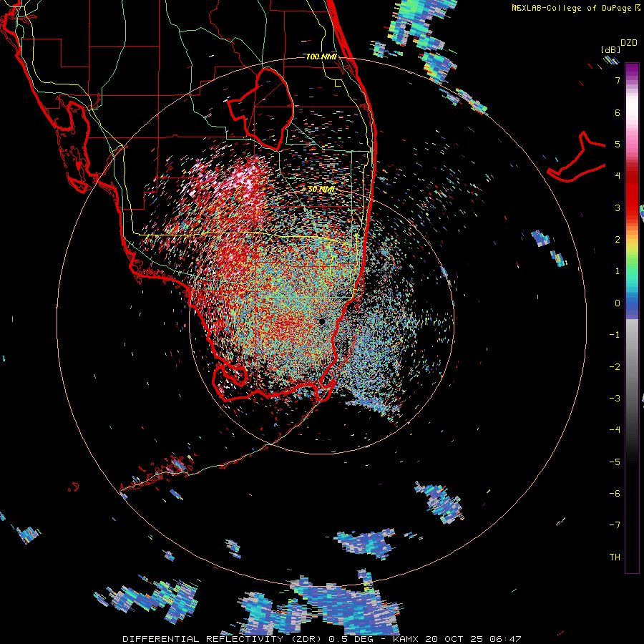Click the Differential Reflectivity caption at bottom
The width and height of the screenshot is (644, 644).
[321, 639]
